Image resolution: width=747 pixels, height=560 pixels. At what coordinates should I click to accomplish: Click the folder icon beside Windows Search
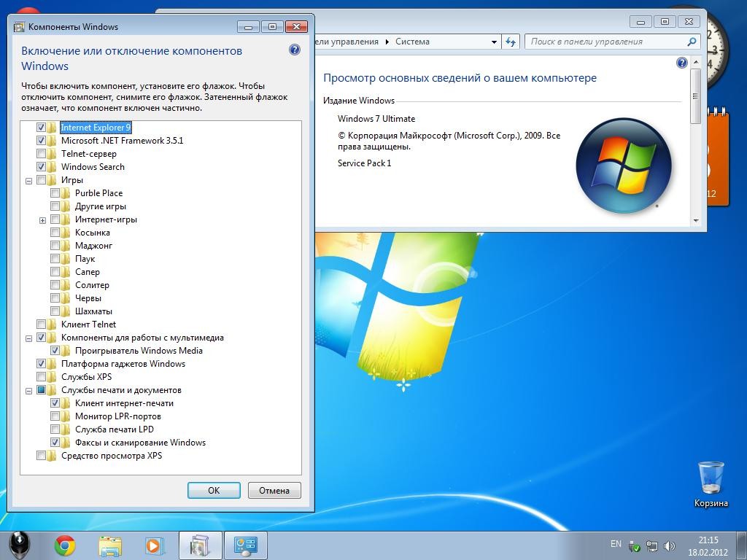52,167
